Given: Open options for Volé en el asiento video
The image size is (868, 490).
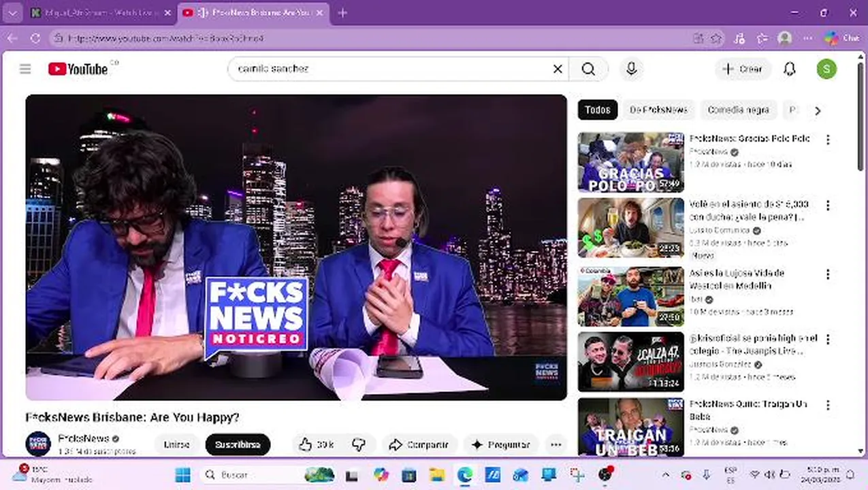Looking at the screenshot, I should click(x=828, y=206).
